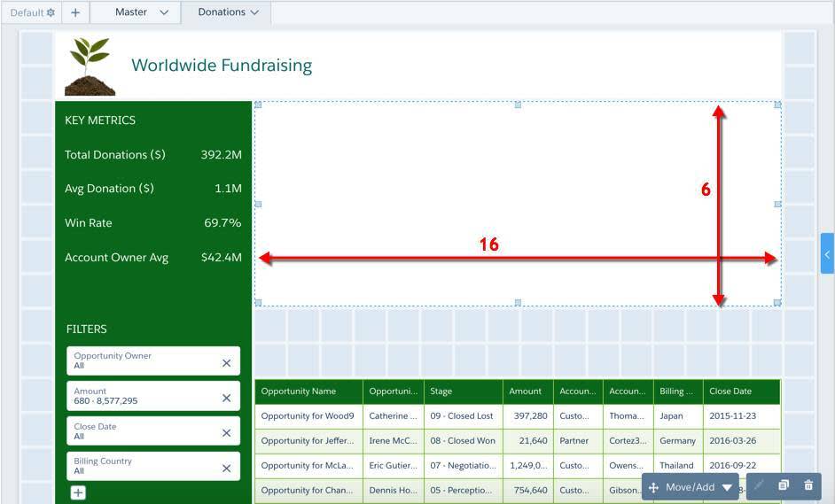Viewport: 835px width, 504px height.
Task: Open the Close Date filter
Action: (153, 431)
